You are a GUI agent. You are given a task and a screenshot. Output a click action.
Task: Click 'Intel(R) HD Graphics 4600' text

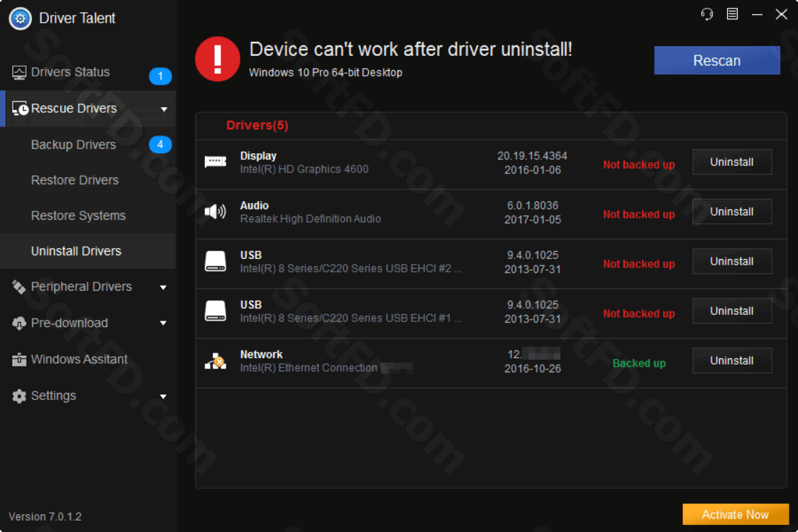click(304, 169)
